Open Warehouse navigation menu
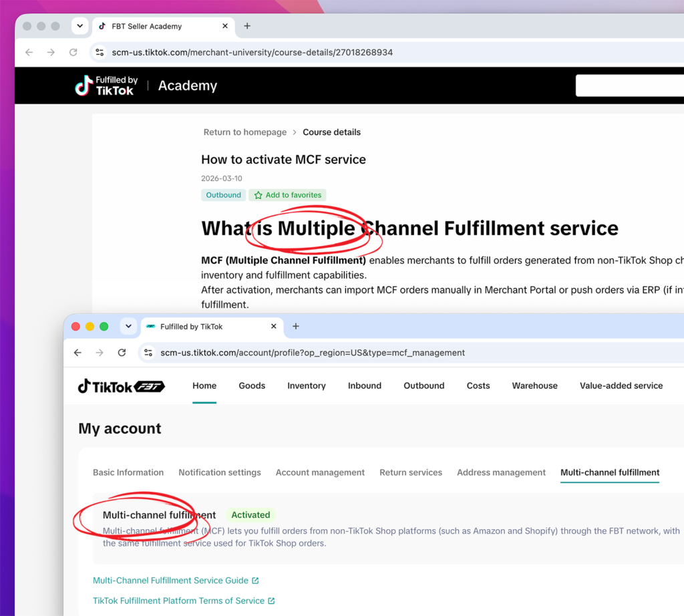 (535, 386)
